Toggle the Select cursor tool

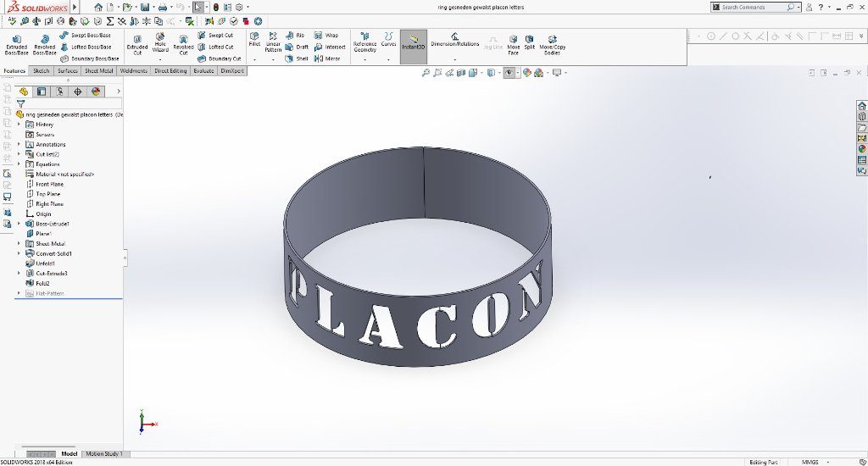[x=198, y=7]
